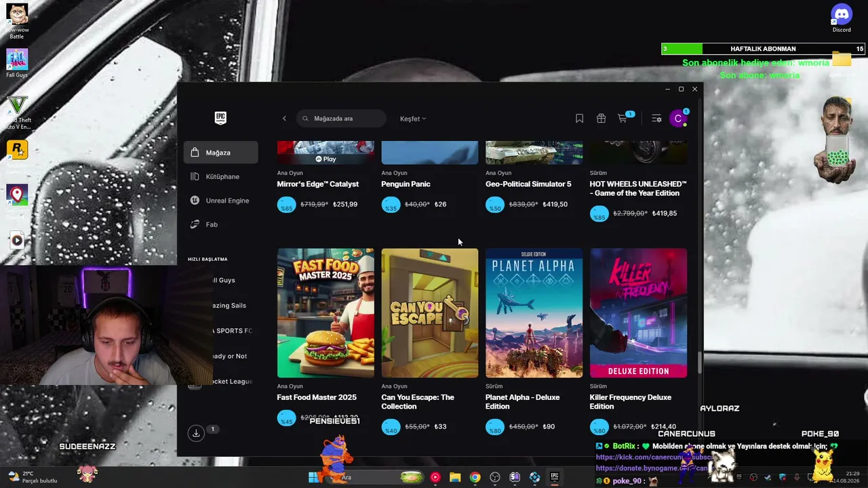Click the red circular play icon in taskbar
868x488 pixels.
(x=435, y=477)
